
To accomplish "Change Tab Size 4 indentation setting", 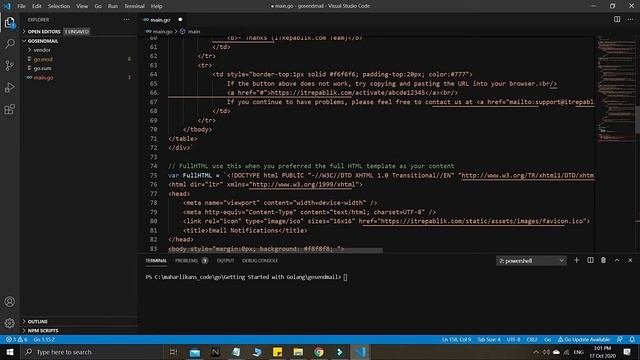I will 489,339.
